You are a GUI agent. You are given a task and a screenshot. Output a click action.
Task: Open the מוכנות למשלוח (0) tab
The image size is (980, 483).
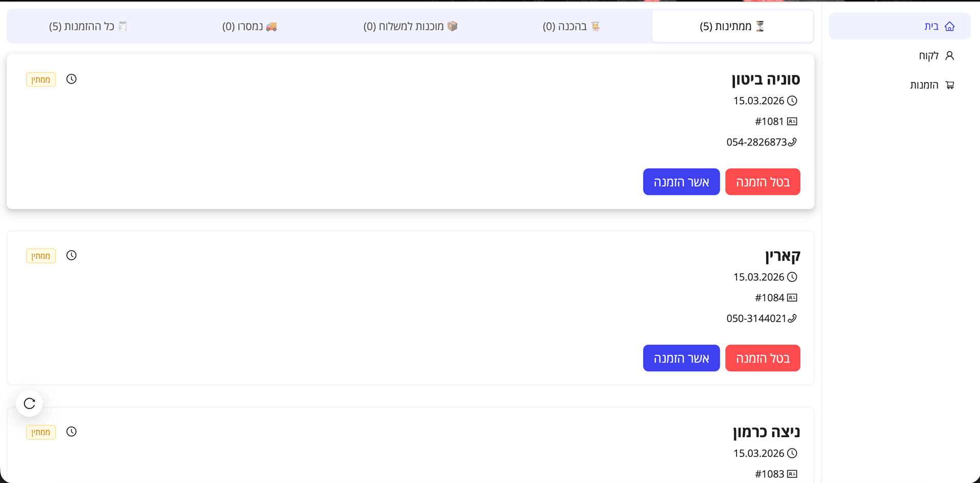tap(410, 27)
